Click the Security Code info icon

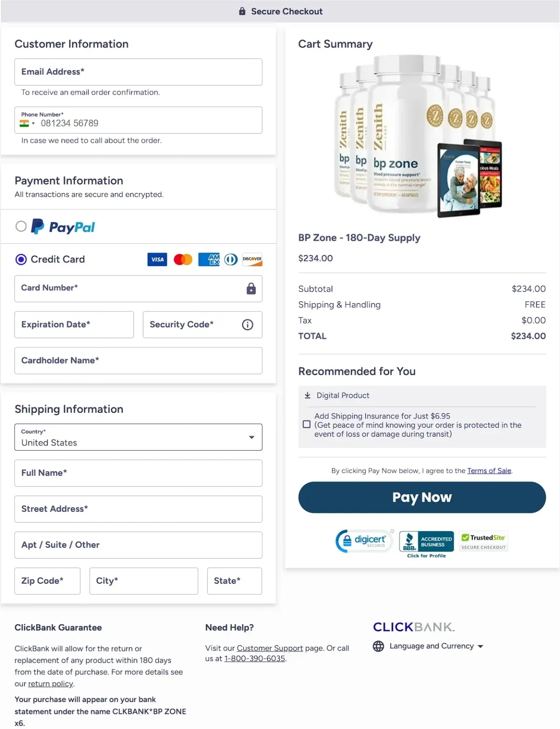248,325
